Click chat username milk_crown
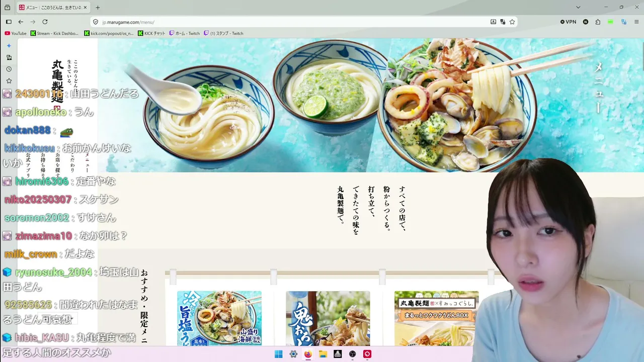The image size is (644, 362). 31,254
